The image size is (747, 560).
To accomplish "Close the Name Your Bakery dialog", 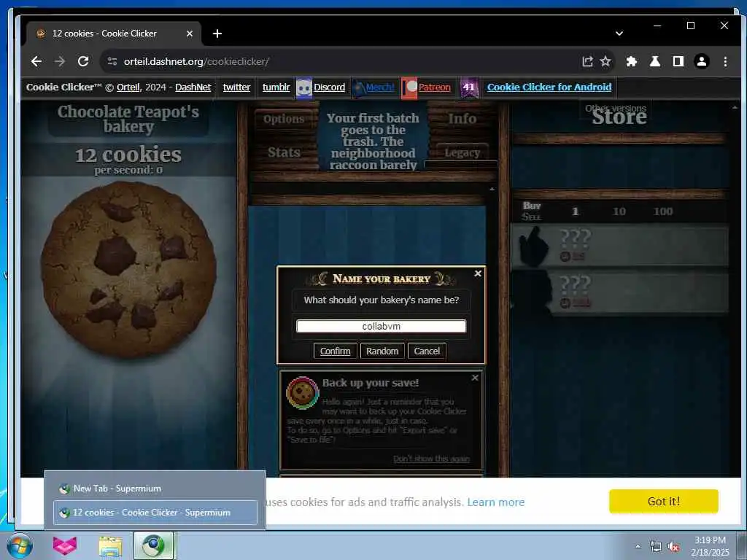I will coord(478,273).
